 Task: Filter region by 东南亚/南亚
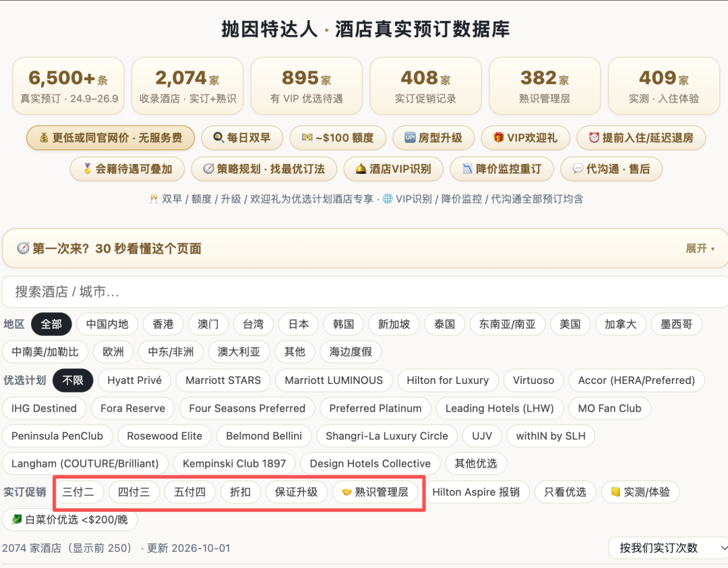click(507, 324)
